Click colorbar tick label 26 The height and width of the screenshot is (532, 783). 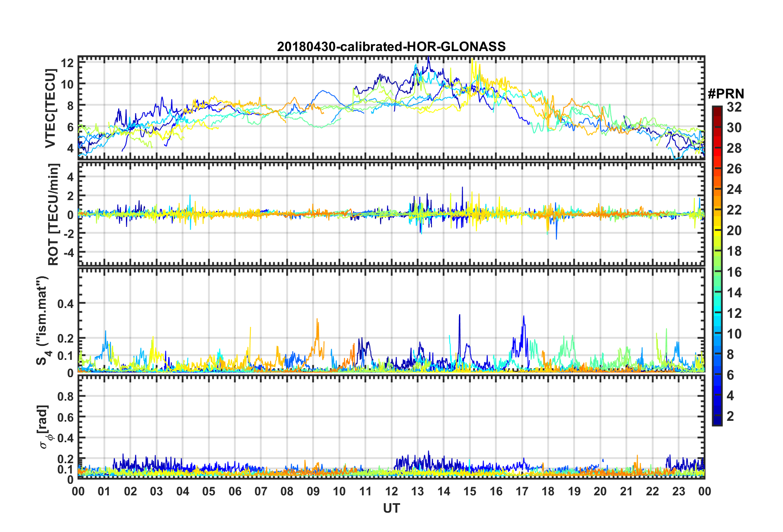(x=734, y=169)
